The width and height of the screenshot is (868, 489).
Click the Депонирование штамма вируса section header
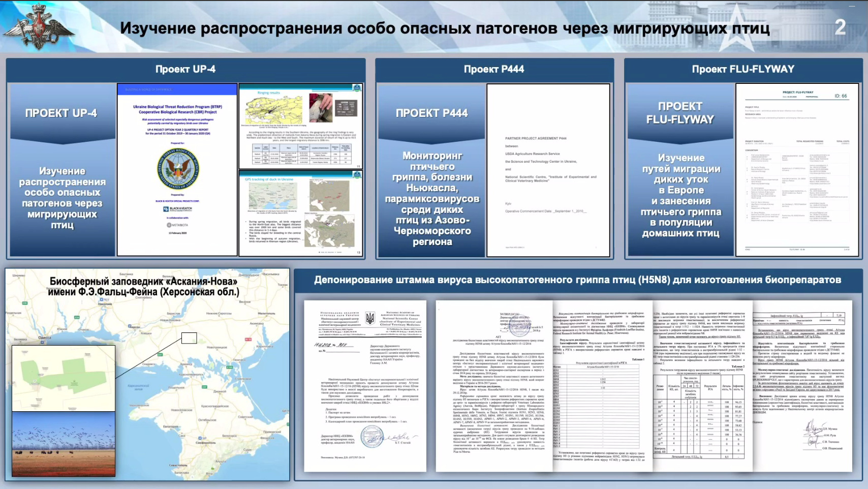[x=577, y=280]
